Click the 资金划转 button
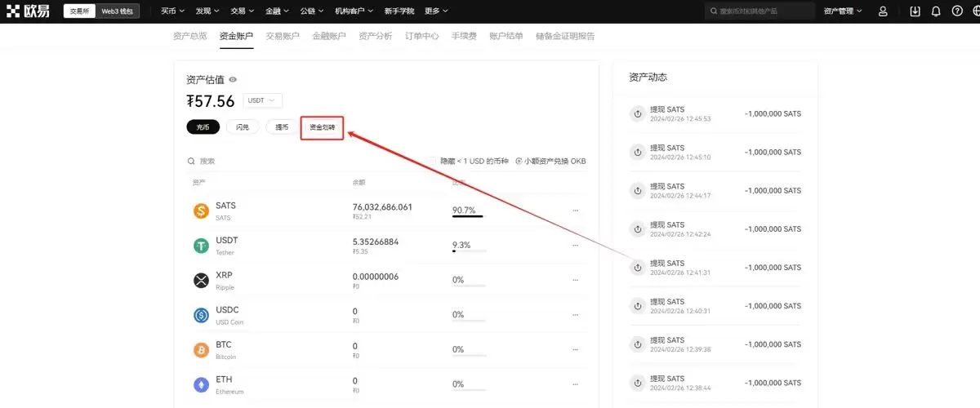 [x=322, y=128]
